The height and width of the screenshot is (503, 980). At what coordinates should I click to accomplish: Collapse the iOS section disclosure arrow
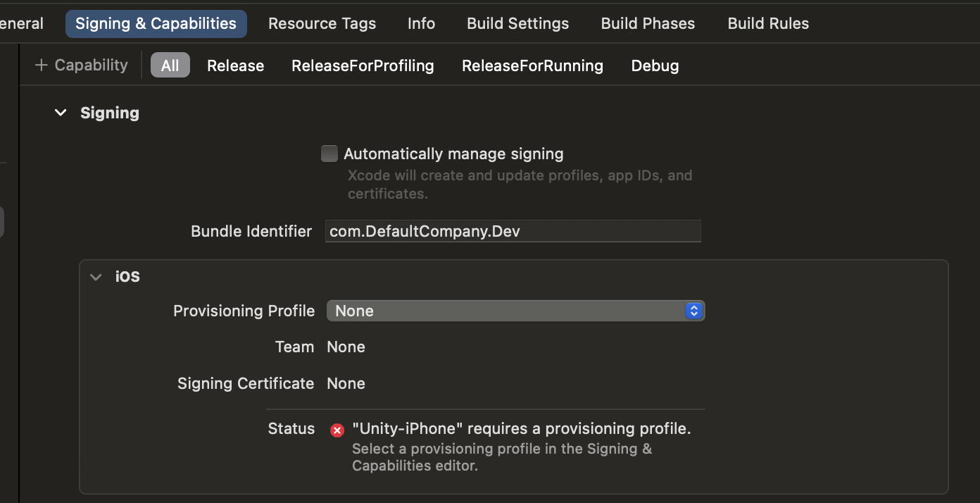[x=96, y=277]
